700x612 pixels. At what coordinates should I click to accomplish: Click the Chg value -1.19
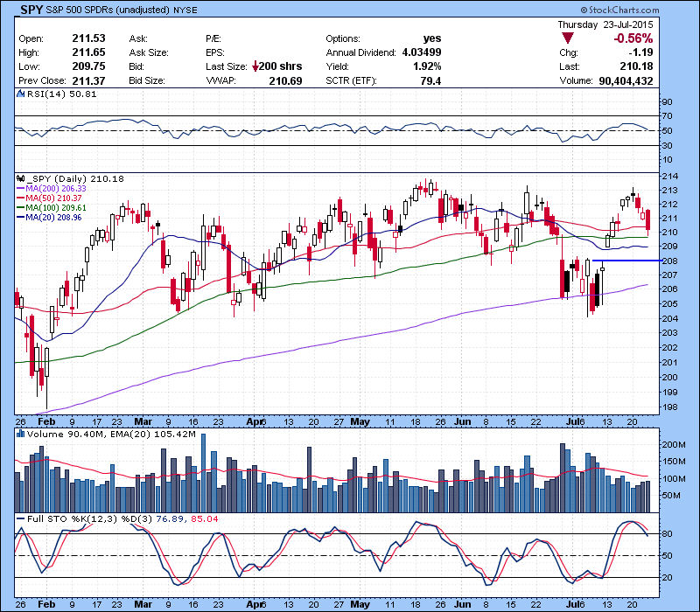641,52
